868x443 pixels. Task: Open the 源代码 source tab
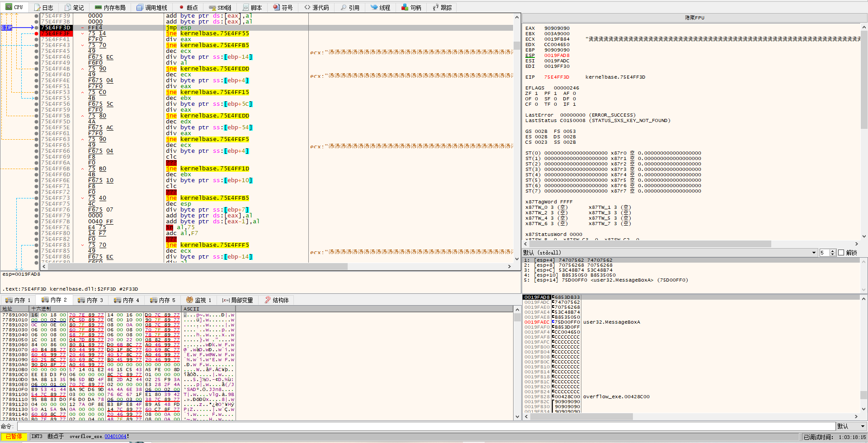tap(316, 8)
